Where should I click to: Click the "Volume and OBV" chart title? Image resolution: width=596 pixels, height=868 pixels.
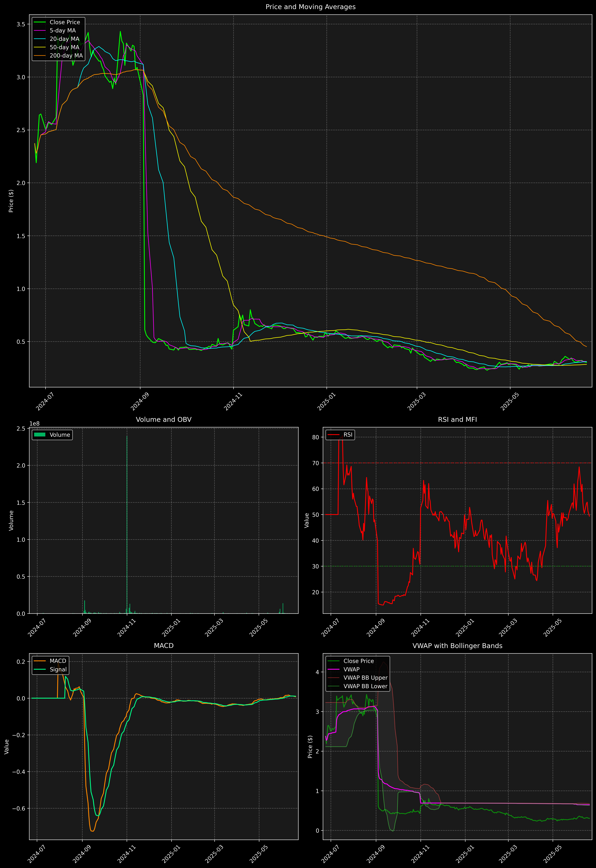(164, 419)
